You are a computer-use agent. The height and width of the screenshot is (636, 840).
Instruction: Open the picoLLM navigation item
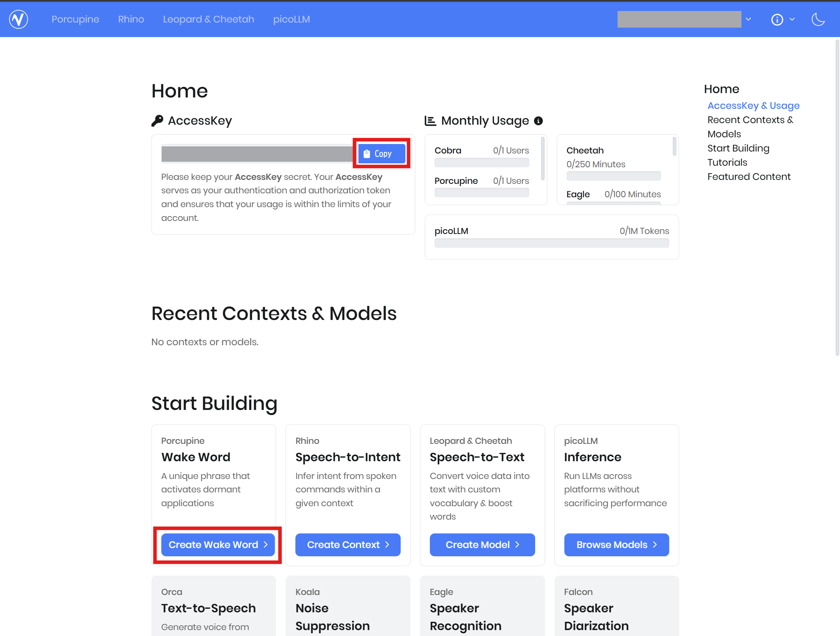[x=291, y=19]
